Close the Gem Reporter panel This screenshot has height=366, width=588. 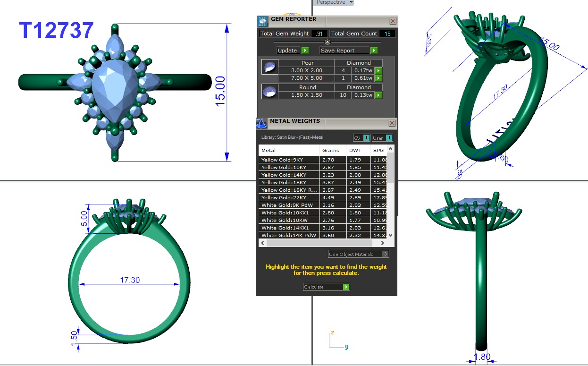[393, 21]
